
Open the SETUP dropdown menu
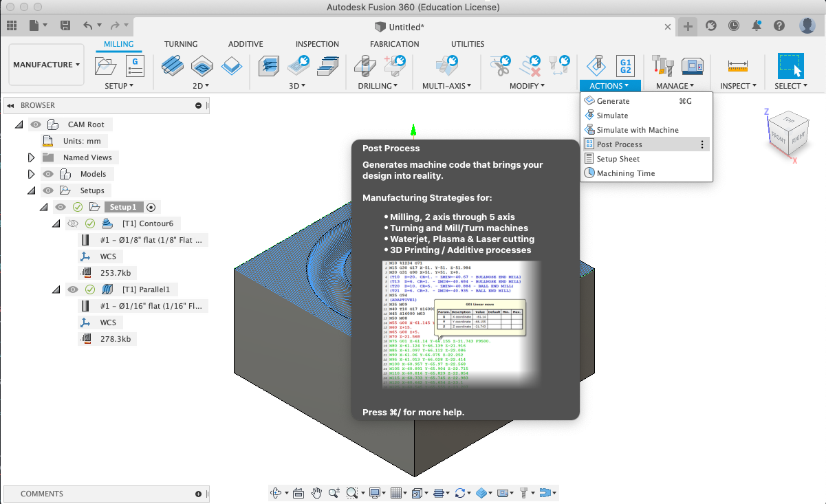[x=119, y=86]
